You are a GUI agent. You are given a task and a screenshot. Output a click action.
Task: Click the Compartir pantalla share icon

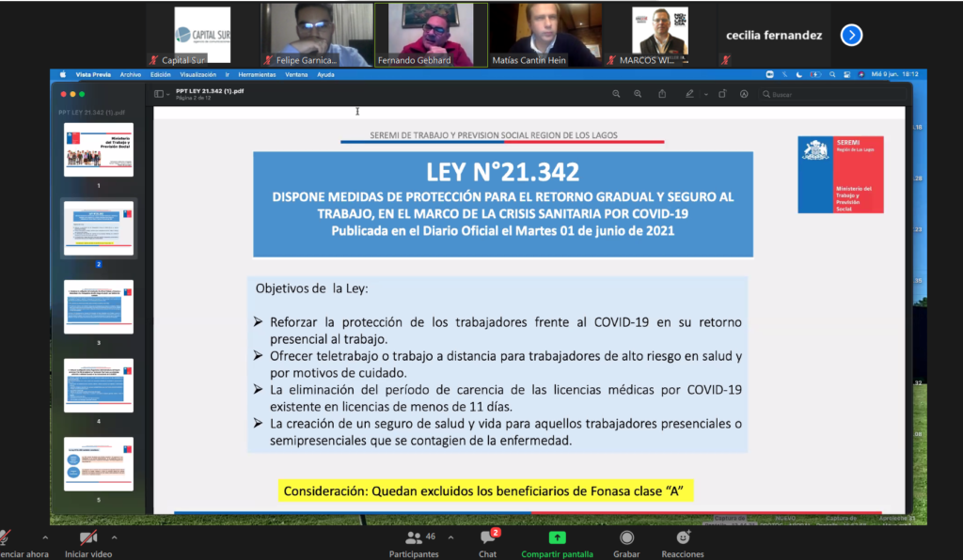[x=557, y=537]
